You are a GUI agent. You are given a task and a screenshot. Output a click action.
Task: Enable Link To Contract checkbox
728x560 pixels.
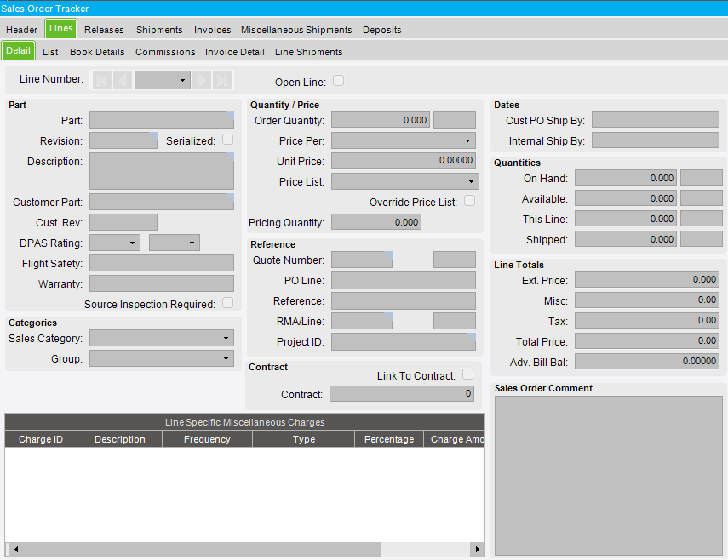click(x=467, y=374)
